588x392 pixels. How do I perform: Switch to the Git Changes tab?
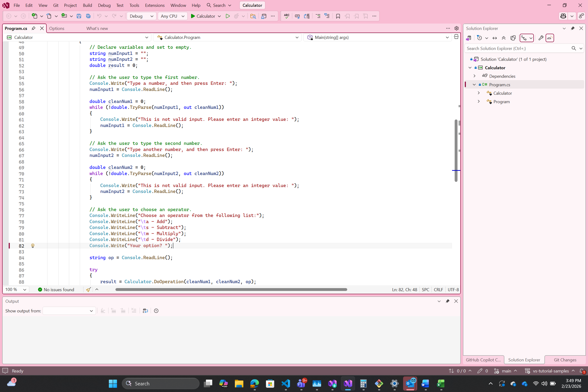click(565, 360)
